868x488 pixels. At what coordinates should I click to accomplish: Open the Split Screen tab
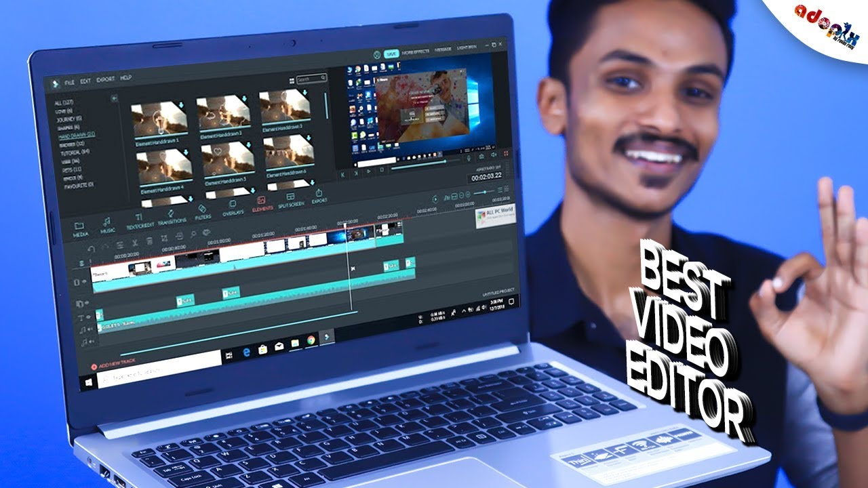click(291, 199)
